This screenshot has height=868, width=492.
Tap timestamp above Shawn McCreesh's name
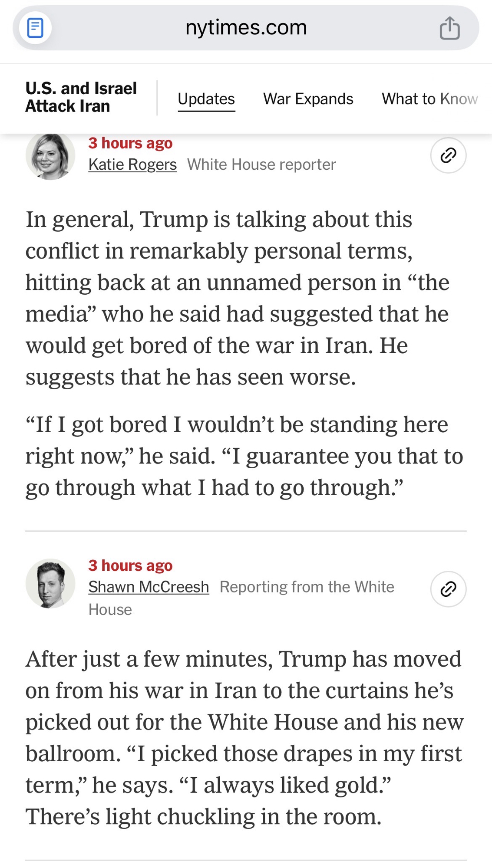[130, 566]
